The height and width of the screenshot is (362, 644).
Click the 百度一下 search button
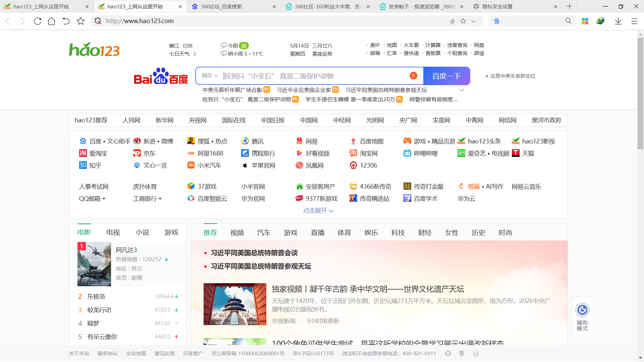click(x=446, y=76)
